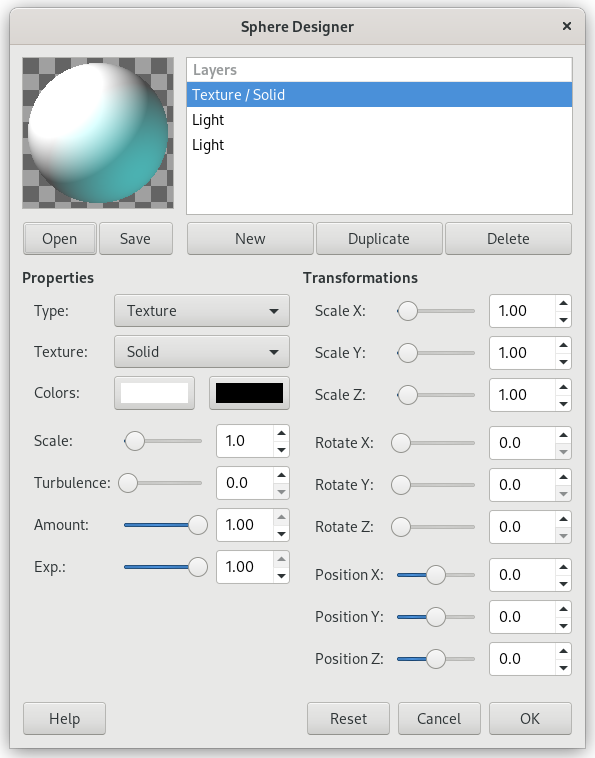
Task: Click the Rotate Z value field
Action: click(x=522, y=527)
